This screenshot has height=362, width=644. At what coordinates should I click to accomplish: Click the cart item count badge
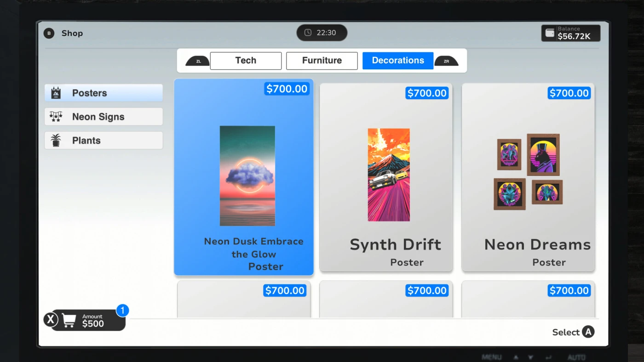click(x=122, y=311)
